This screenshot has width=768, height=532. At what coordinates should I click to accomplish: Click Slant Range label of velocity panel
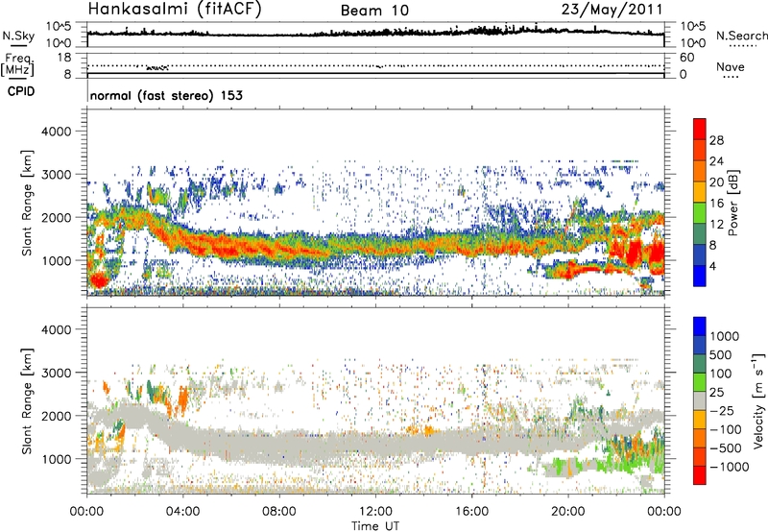pos(28,400)
